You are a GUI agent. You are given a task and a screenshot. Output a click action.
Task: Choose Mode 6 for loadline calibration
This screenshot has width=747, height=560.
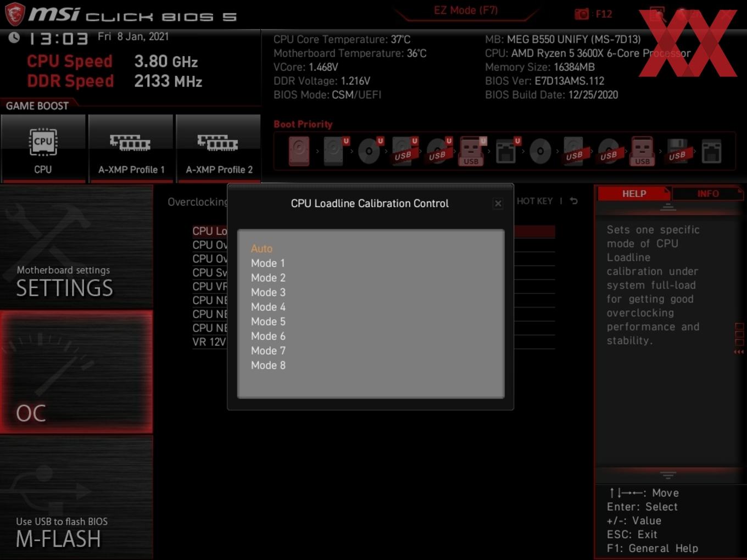pos(268,336)
